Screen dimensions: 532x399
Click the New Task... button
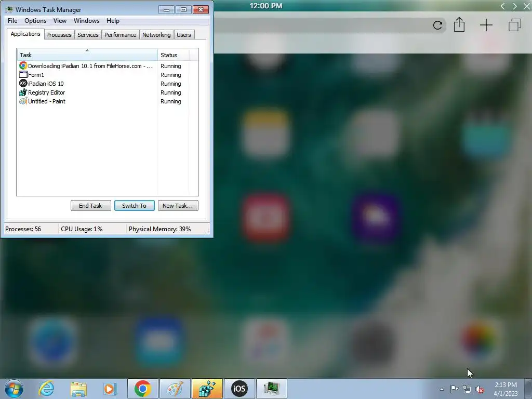point(178,206)
